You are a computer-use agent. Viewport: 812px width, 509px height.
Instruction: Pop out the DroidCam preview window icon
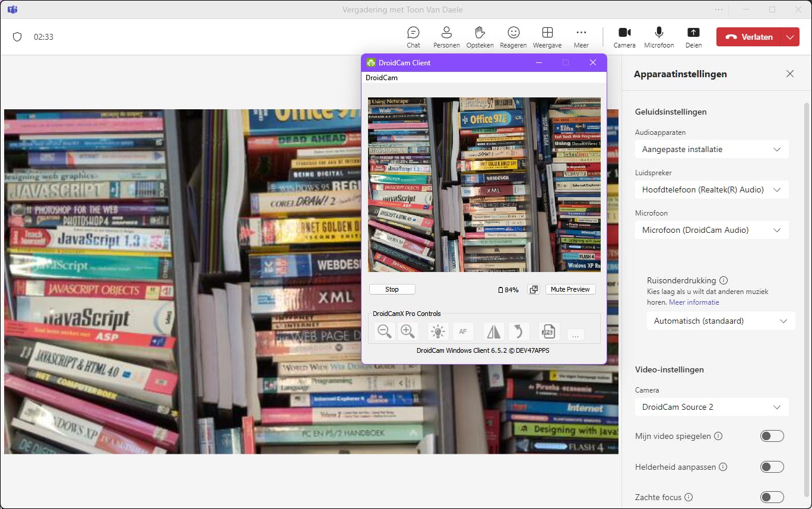[534, 289]
